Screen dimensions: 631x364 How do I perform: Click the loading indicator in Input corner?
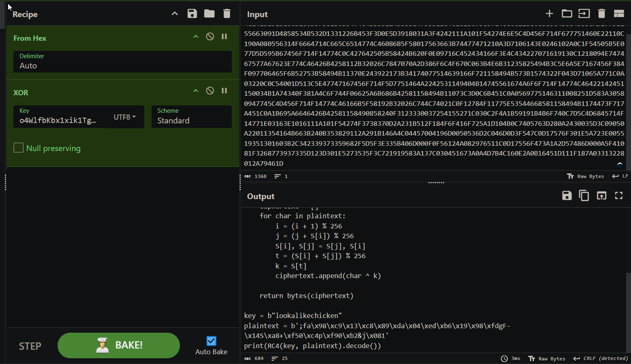(620, 164)
